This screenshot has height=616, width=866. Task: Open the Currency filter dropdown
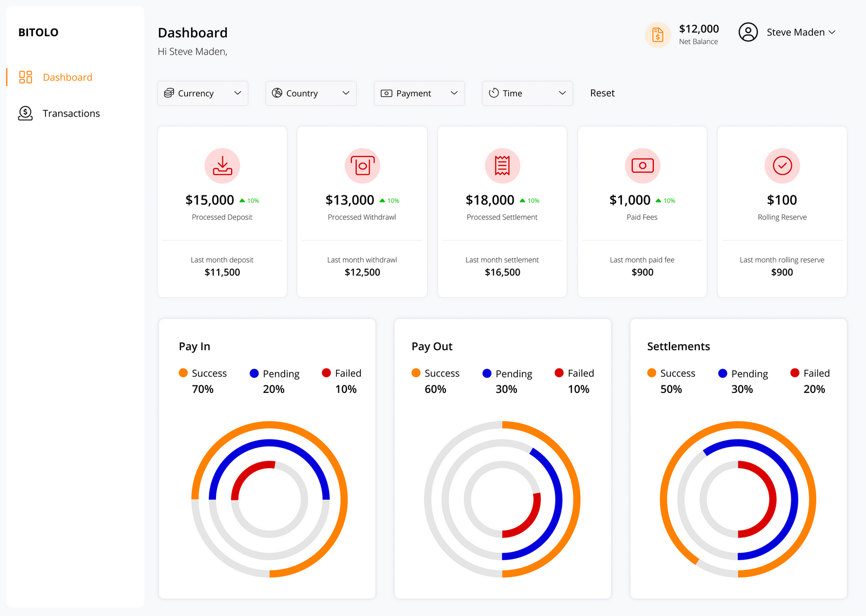pyautogui.click(x=202, y=93)
